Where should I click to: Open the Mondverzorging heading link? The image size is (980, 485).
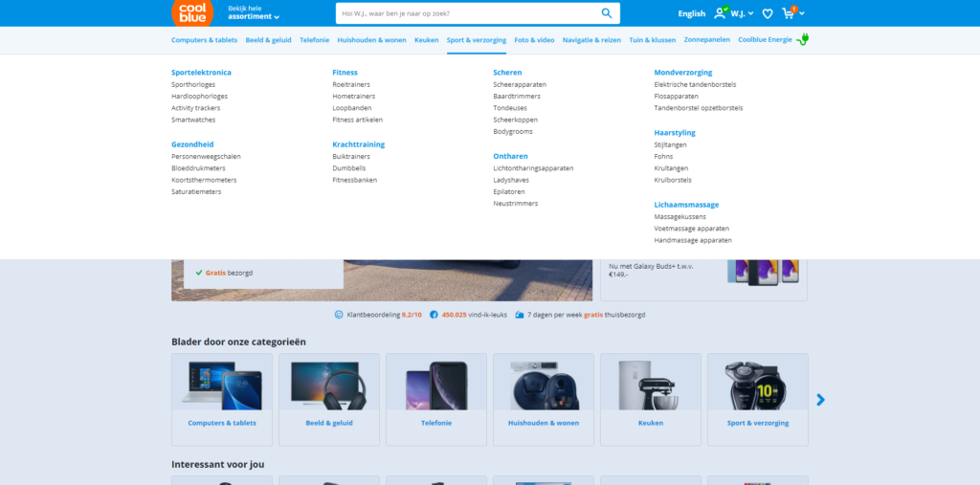click(683, 73)
